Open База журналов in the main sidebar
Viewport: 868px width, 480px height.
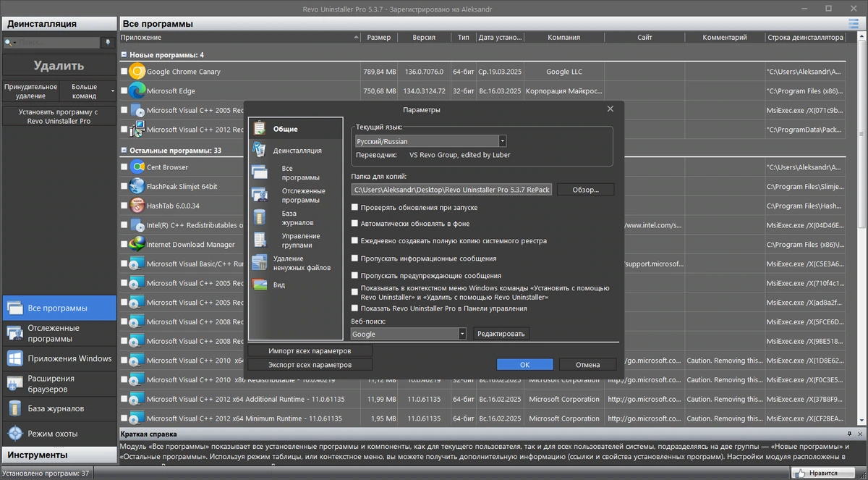click(x=59, y=408)
